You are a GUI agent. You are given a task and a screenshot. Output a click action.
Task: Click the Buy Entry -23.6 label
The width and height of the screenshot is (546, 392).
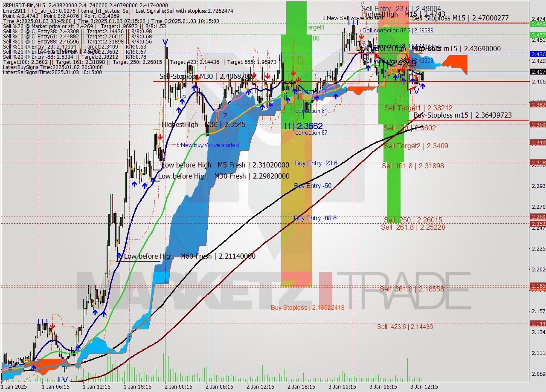[316, 163]
